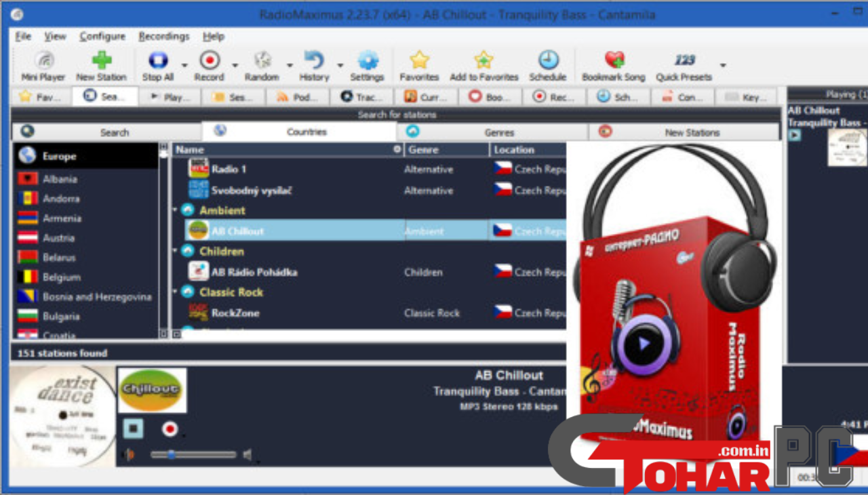Open Quick Presets

pos(684,66)
